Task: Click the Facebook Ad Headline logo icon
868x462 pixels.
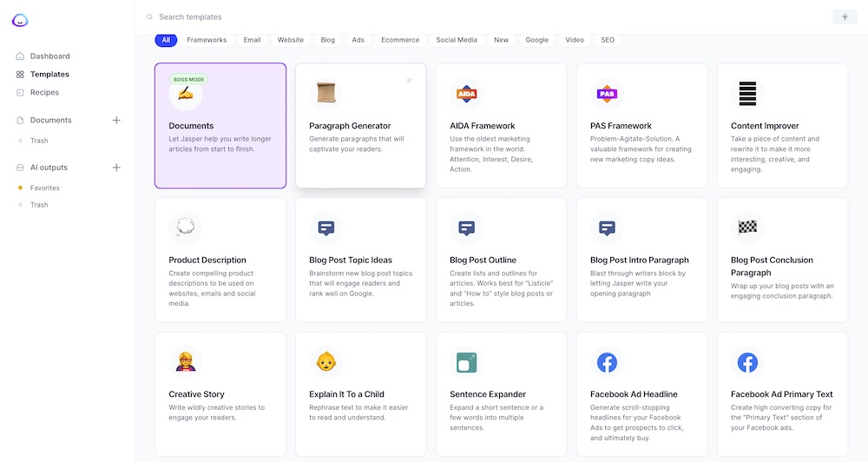Action: [607, 362]
